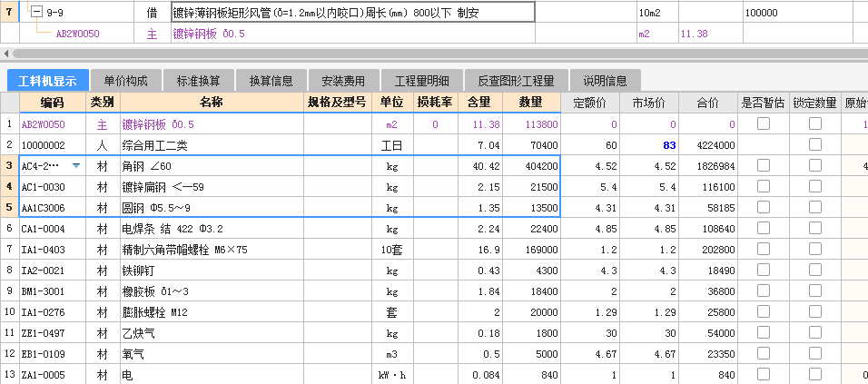868x384 pixels.
Task: Click the 损耗率 column header
Action: (435, 103)
